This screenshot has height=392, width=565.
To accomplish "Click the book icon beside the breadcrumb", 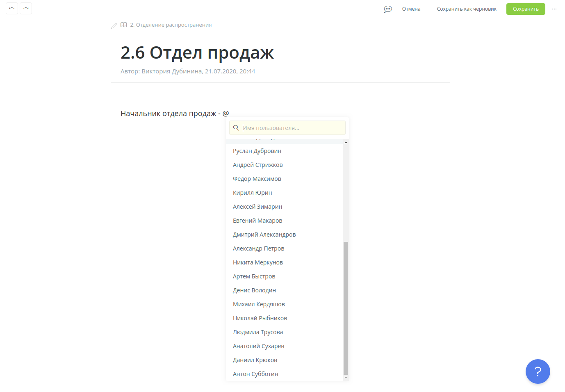I will coord(124,25).
